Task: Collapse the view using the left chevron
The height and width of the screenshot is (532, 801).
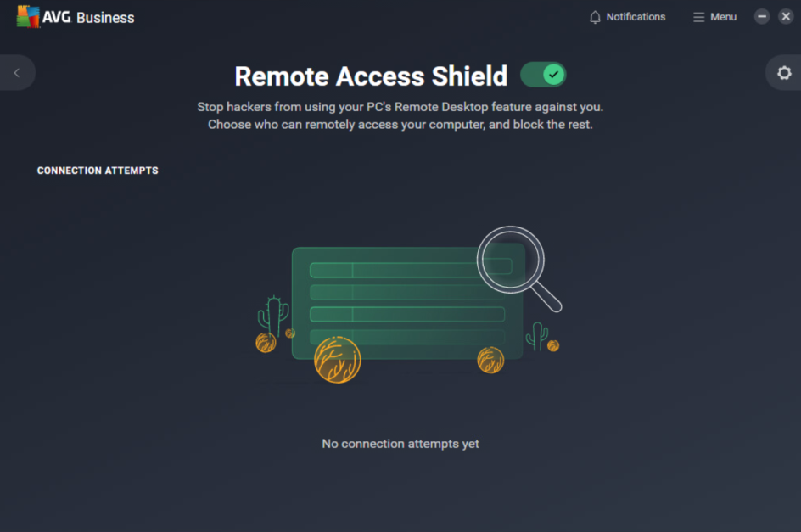Action: click(x=18, y=72)
